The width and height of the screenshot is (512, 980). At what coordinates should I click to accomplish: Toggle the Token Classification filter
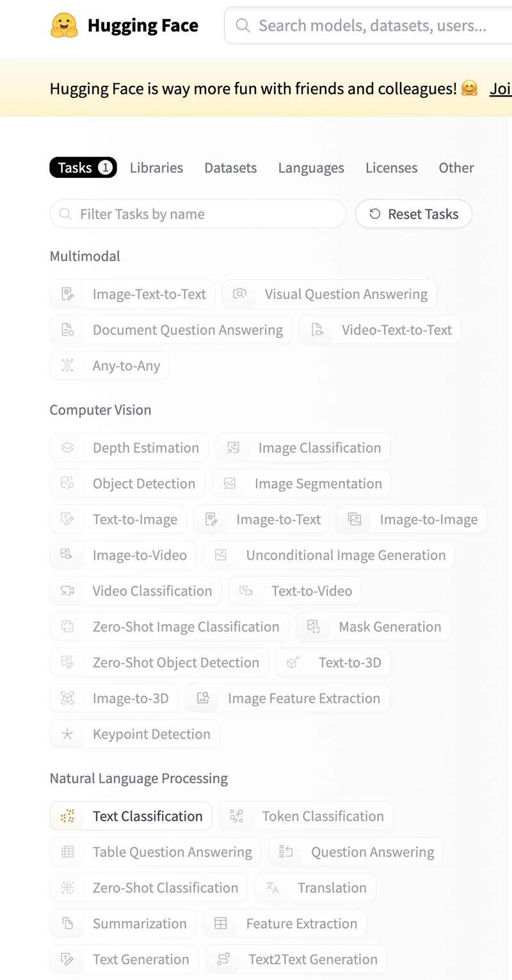click(x=306, y=816)
